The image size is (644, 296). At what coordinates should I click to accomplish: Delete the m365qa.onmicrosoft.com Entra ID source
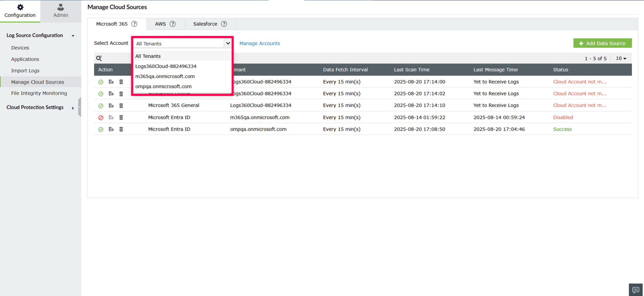pos(121,118)
